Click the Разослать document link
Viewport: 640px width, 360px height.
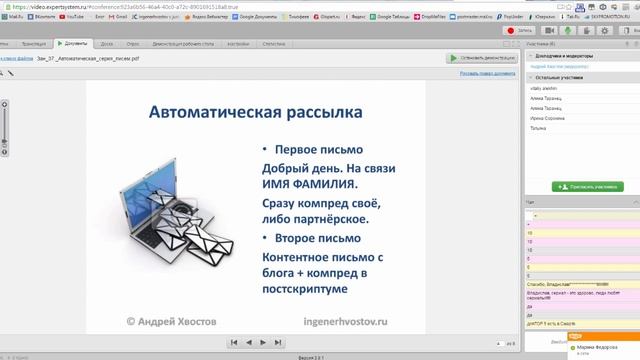(487, 73)
